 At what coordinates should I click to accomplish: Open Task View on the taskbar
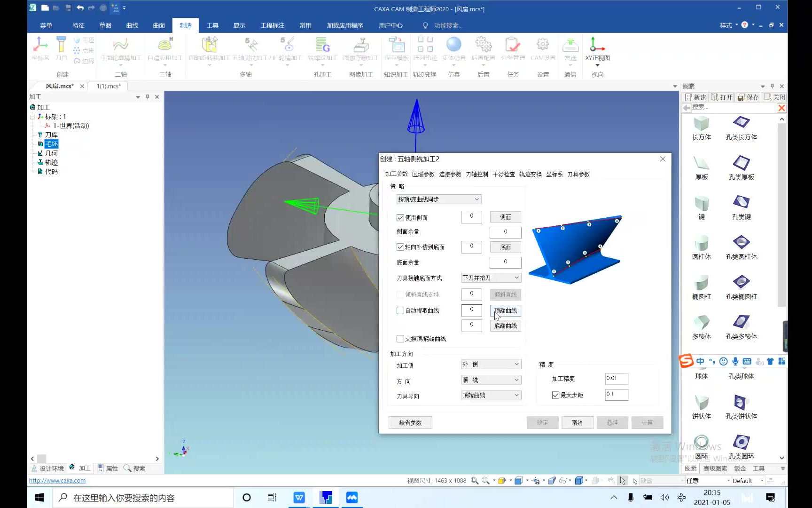pos(272,498)
